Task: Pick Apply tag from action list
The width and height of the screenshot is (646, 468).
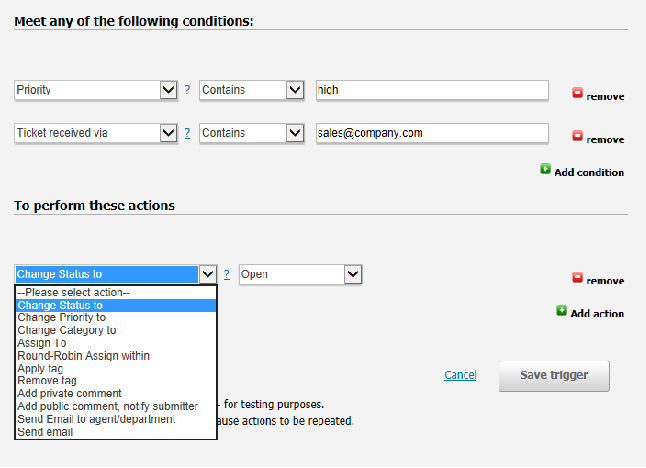Action: click(40, 368)
